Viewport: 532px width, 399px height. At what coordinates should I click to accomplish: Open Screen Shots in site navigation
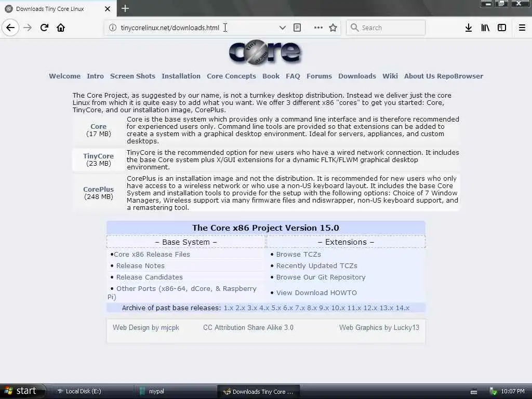click(x=132, y=76)
